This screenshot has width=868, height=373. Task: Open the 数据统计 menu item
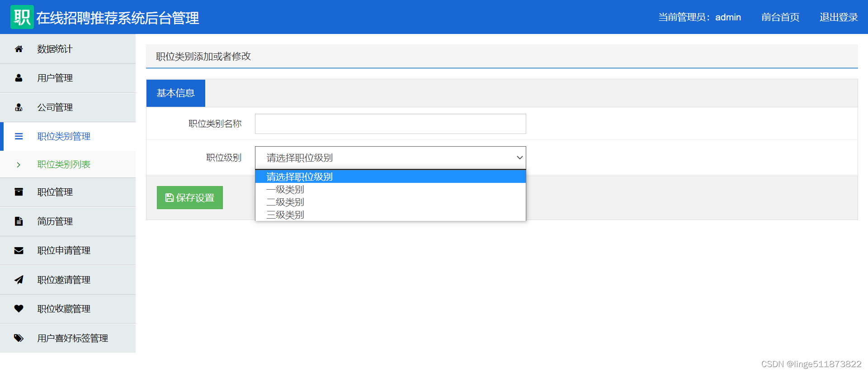tap(68, 49)
